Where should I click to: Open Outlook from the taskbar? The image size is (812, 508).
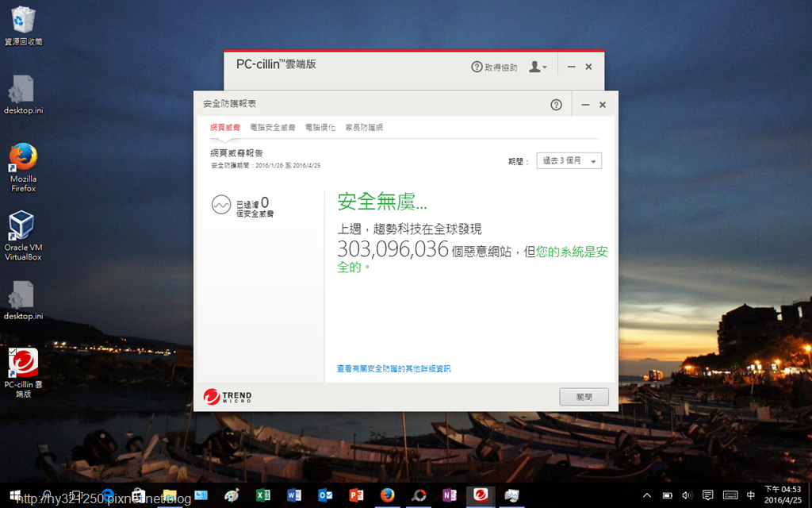[x=324, y=495]
